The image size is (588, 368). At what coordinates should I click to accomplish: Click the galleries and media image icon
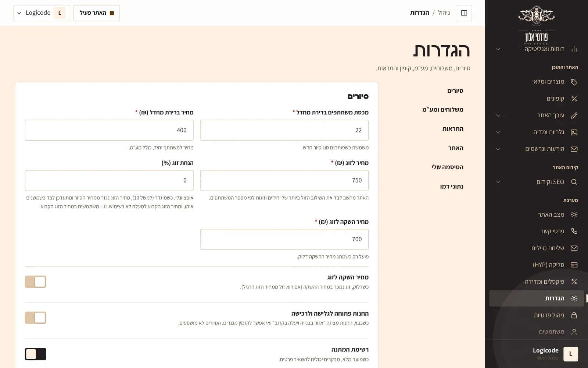point(574,132)
